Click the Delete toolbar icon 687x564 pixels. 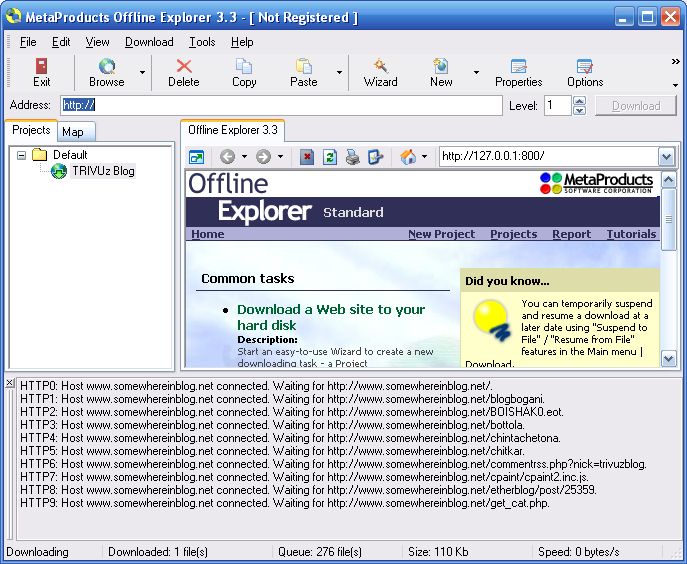tap(184, 67)
